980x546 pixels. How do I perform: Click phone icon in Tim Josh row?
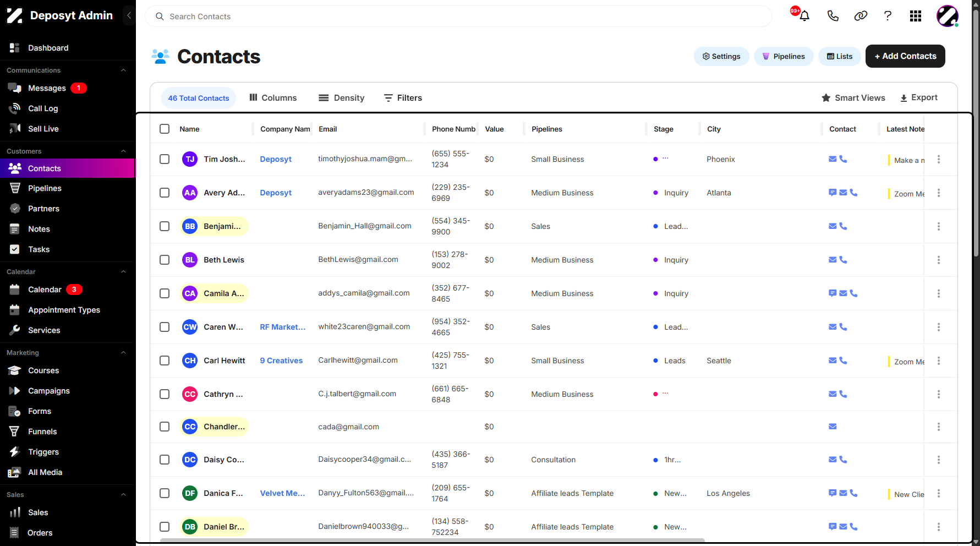click(x=843, y=159)
